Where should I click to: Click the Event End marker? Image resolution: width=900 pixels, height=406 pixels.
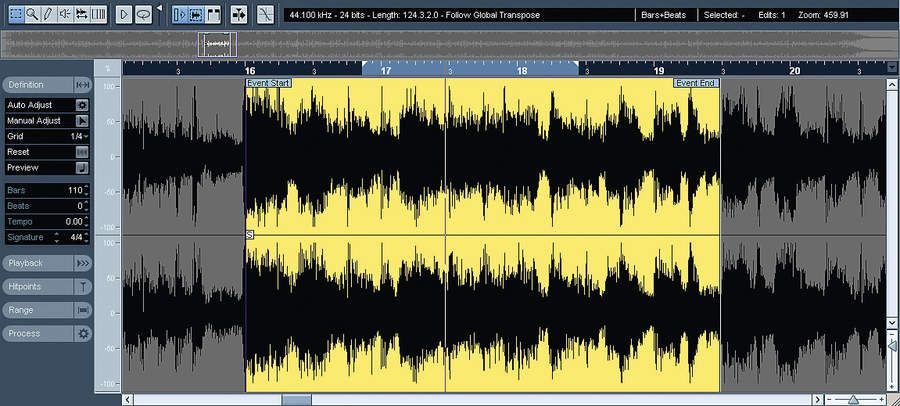click(x=696, y=83)
